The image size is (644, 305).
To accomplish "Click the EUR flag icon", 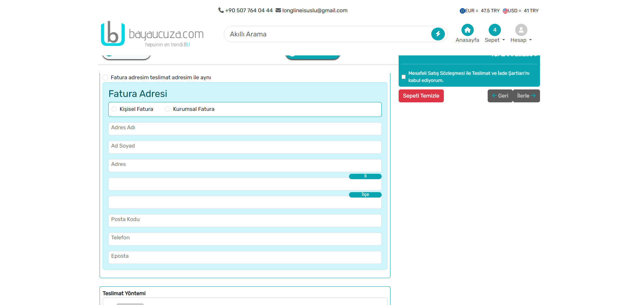I will [x=462, y=11].
